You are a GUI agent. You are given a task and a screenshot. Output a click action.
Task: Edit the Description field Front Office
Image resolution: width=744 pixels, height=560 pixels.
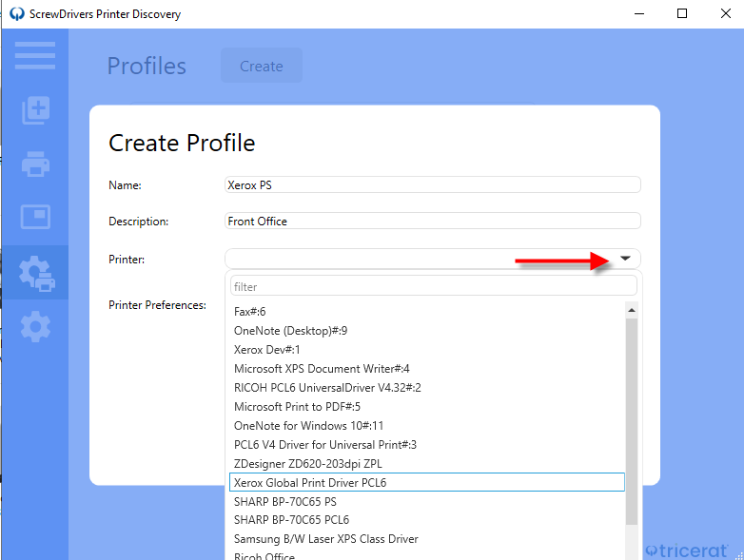(x=433, y=221)
